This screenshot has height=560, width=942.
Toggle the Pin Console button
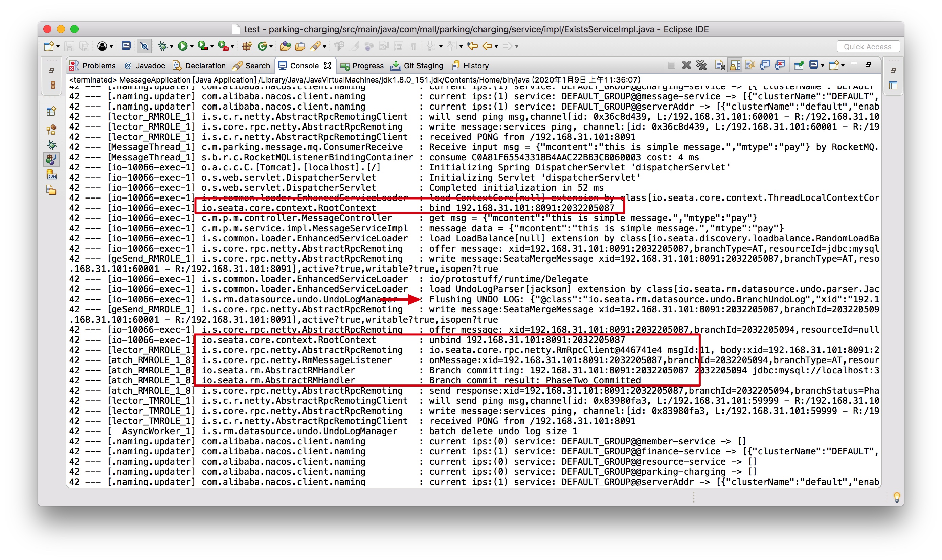point(799,65)
